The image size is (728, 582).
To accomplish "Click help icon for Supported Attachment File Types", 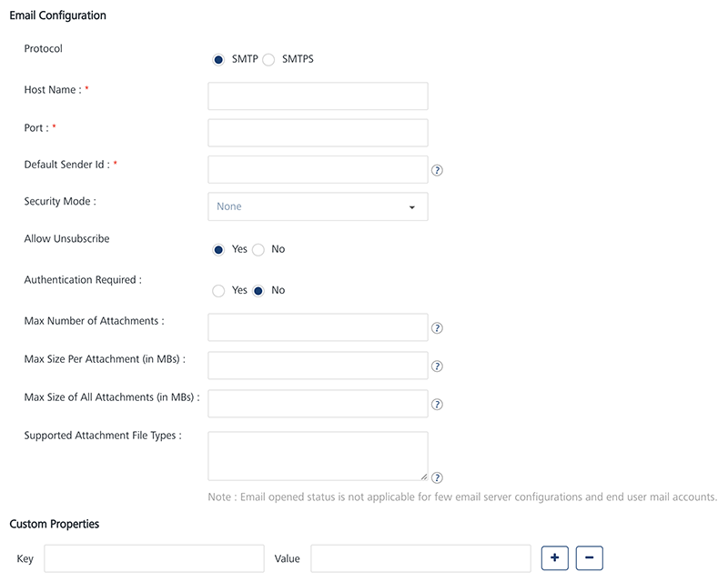I will (437, 477).
